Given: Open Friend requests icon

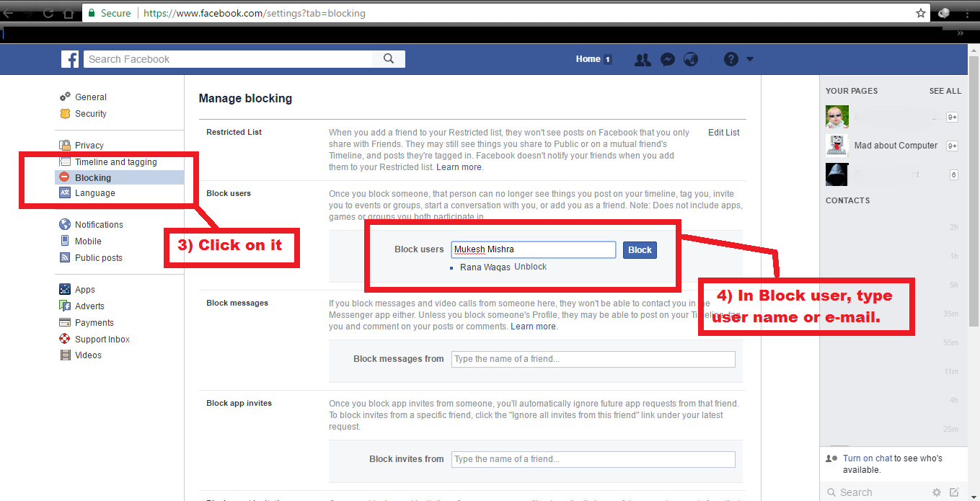Looking at the screenshot, I should 643,60.
